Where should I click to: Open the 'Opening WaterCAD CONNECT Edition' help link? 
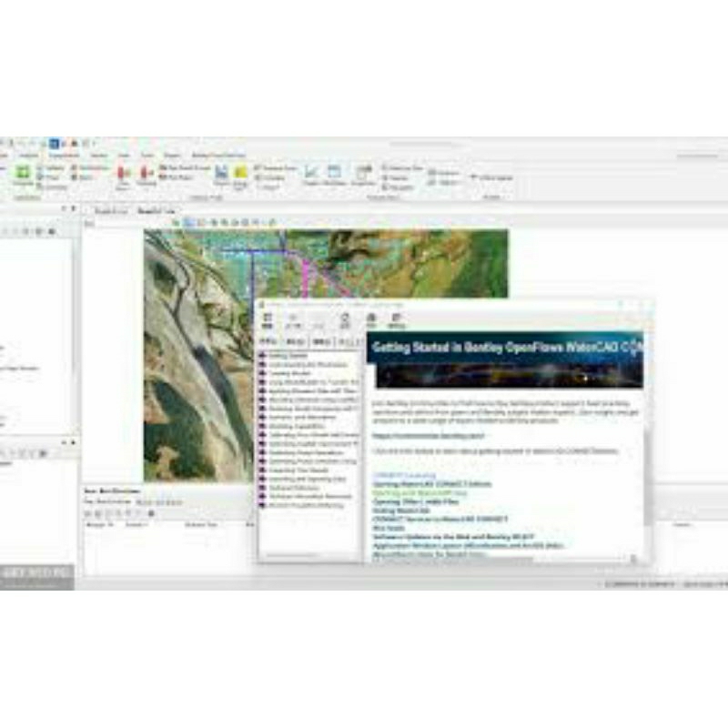431,484
